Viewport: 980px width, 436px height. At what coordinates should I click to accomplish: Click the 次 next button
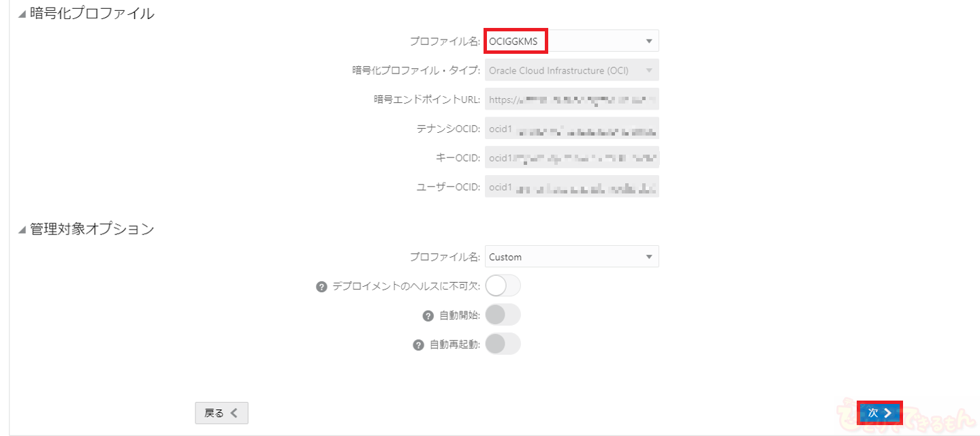coord(879,413)
